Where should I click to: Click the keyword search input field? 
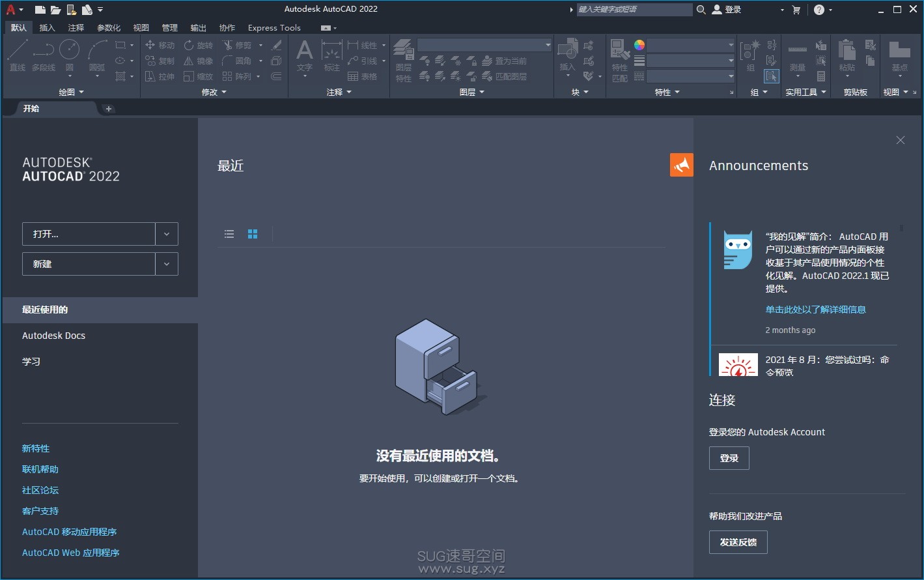pos(635,10)
